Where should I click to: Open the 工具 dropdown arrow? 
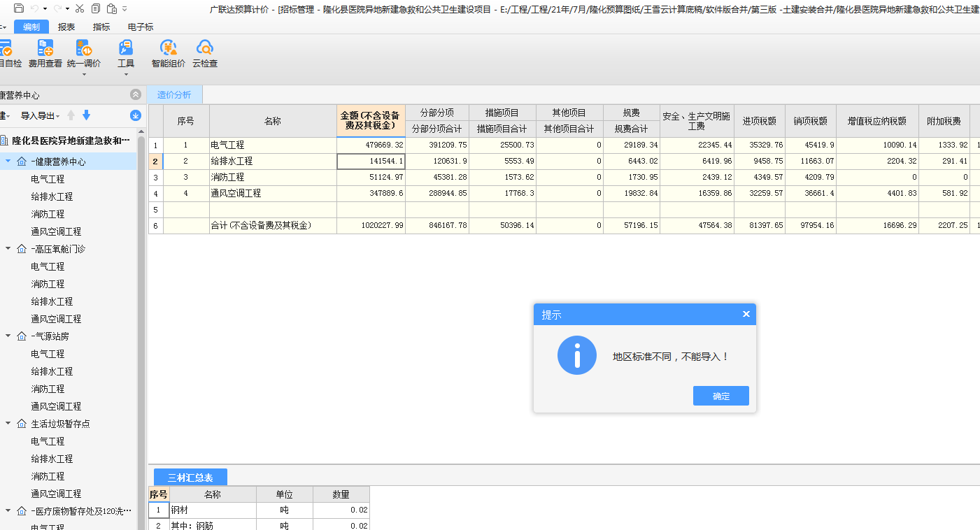click(126, 74)
